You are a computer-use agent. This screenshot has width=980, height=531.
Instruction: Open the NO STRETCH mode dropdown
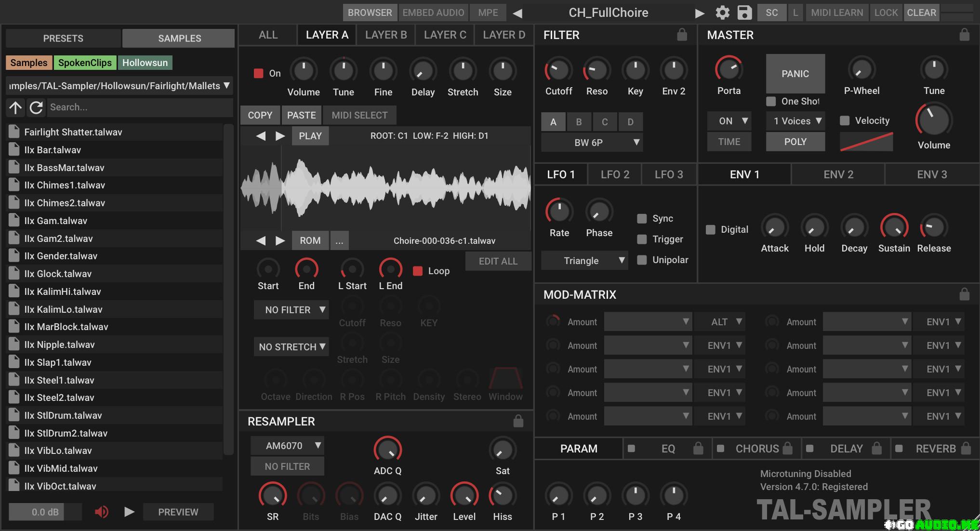pos(291,347)
